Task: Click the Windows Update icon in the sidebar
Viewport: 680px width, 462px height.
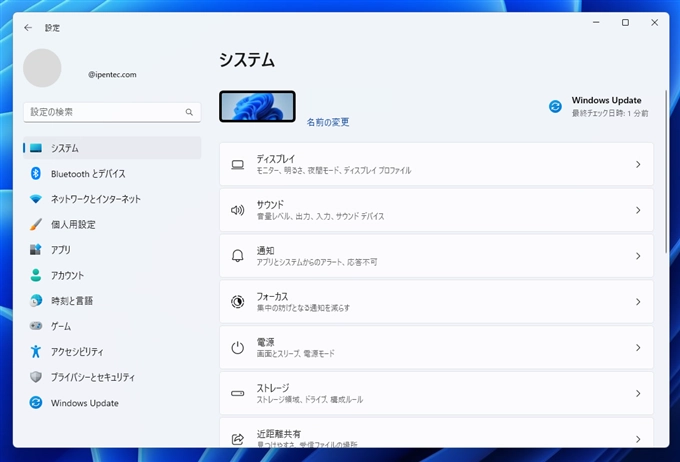Action: pyautogui.click(x=36, y=403)
